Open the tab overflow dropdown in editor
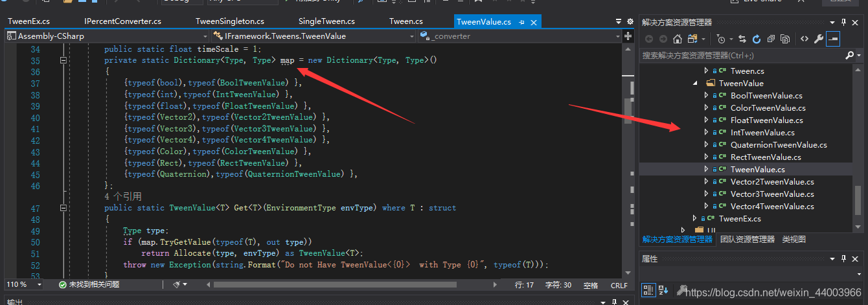The width and height of the screenshot is (868, 305). 619,21
